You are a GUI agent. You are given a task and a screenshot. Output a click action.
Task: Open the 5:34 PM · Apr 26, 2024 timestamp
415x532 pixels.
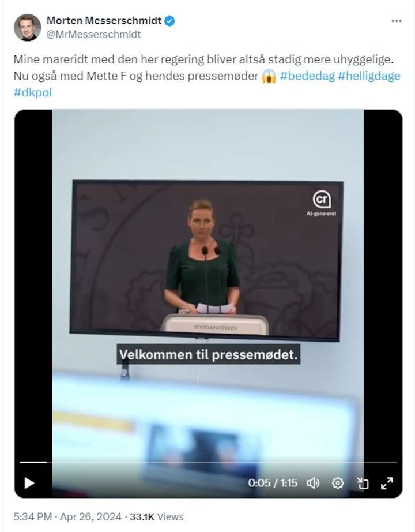pos(67,517)
